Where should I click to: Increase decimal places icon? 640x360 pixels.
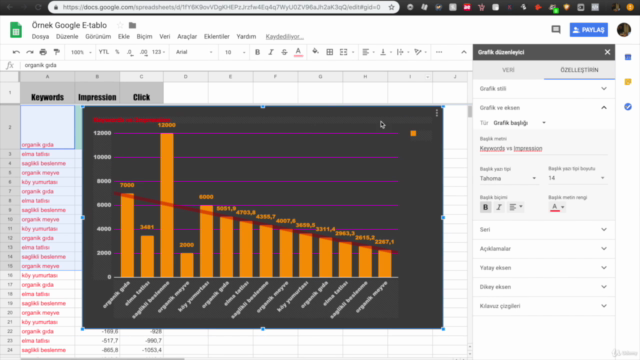[144, 52]
